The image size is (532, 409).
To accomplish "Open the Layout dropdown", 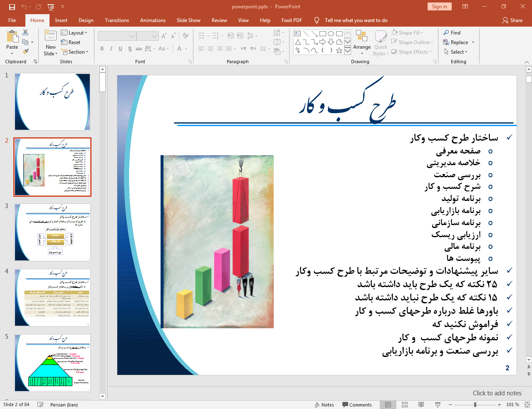I will [x=74, y=33].
